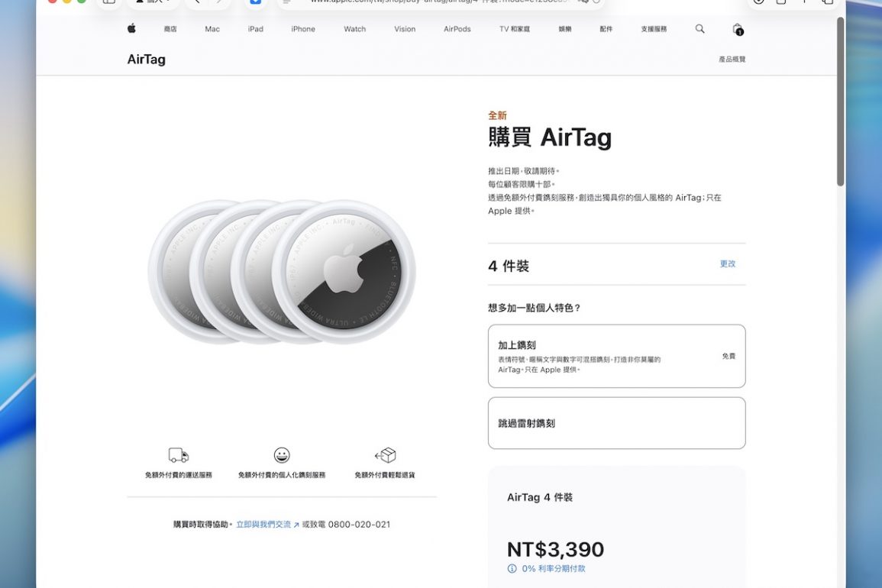This screenshot has width=882, height=588.
Task: Select the 跳過雷射鐫刻 option
Action: pos(616,423)
